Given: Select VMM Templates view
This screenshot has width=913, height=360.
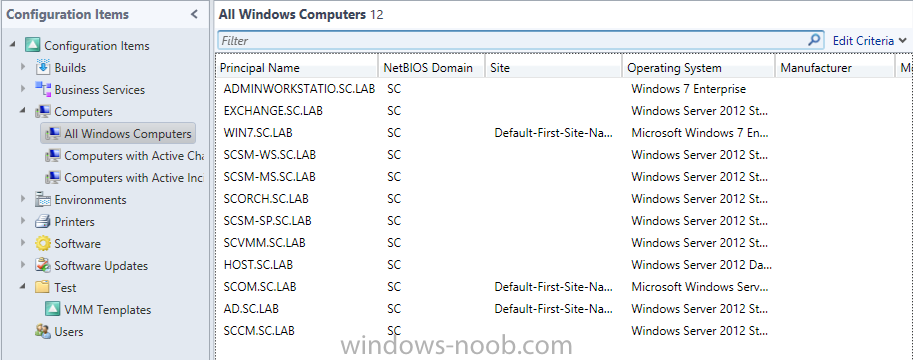Looking at the screenshot, I should click(x=108, y=310).
